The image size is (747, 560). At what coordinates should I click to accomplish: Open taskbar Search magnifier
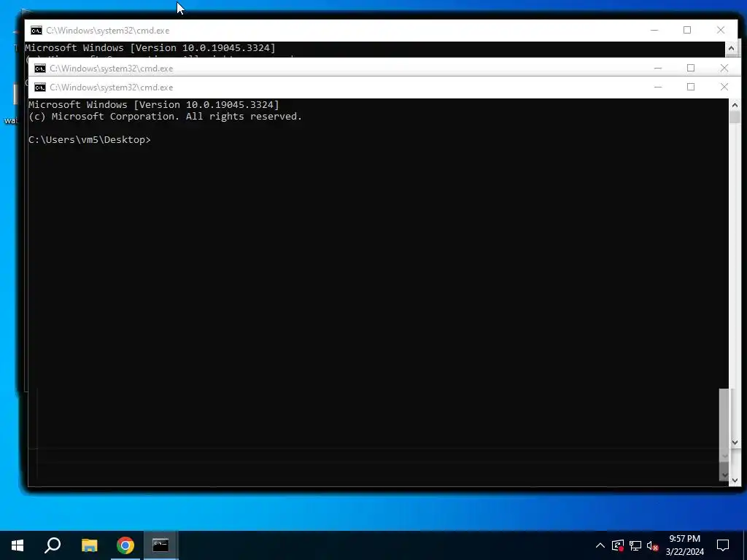pyautogui.click(x=53, y=545)
